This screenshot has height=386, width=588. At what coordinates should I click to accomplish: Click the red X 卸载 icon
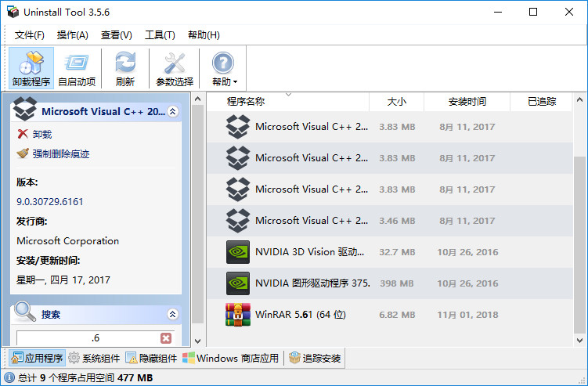click(23, 134)
